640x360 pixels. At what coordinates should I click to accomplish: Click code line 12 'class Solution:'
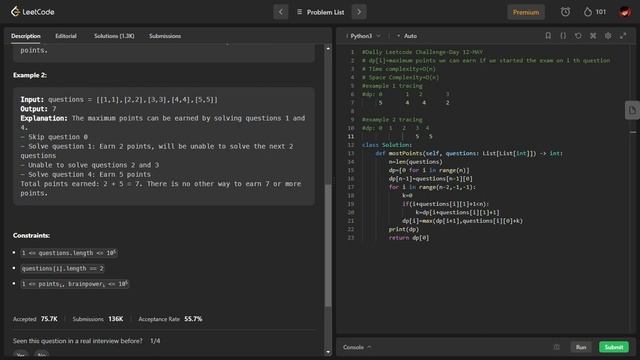pyautogui.click(x=387, y=145)
